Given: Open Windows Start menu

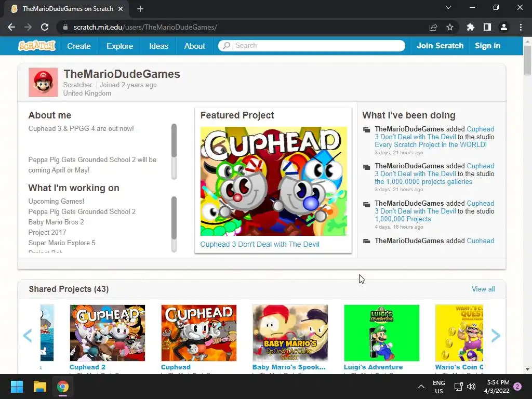Looking at the screenshot, I should coord(17,387).
